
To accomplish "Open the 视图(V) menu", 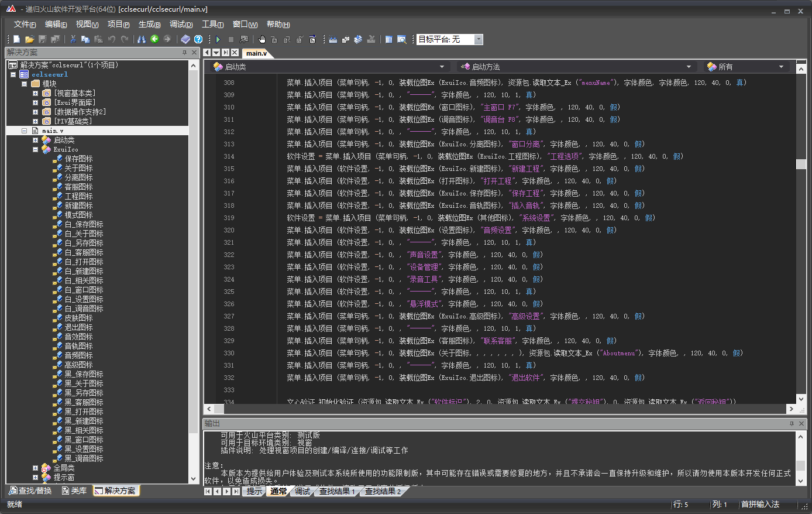I will [x=87, y=24].
